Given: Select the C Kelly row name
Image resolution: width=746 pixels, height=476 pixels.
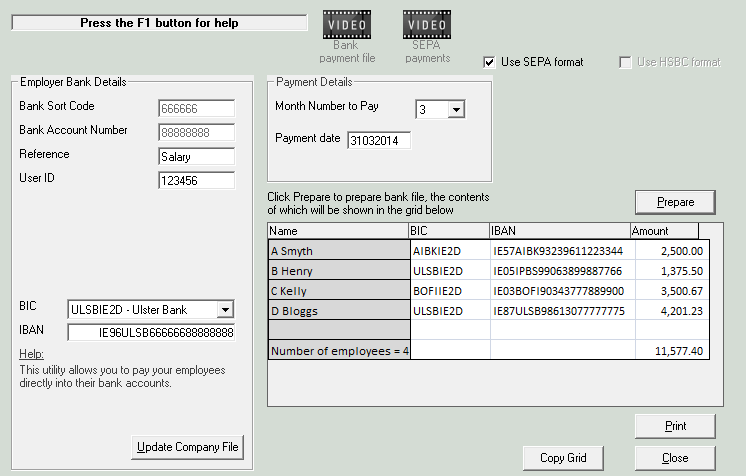Looking at the screenshot, I should pos(339,291).
